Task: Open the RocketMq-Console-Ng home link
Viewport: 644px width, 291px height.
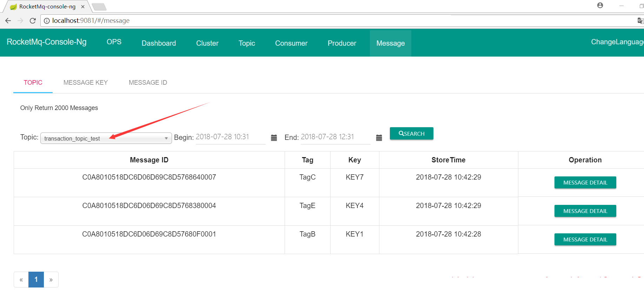Action: 47,42
